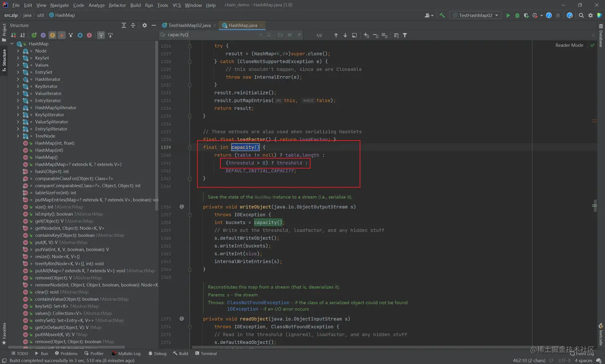Start debugging with the bug icon
605x364 pixels.
pyautogui.click(x=517, y=15)
